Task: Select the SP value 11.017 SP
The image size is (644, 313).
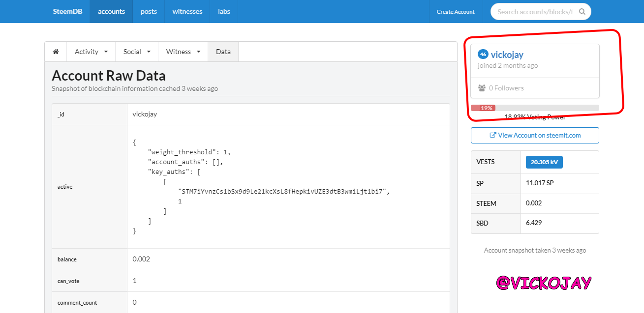Action: point(540,183)
